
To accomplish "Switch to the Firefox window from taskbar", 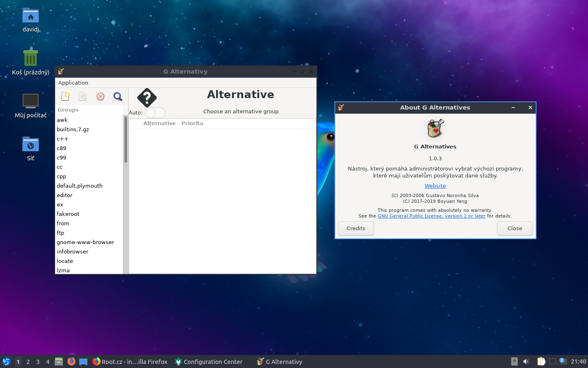I will coord(131,361).
